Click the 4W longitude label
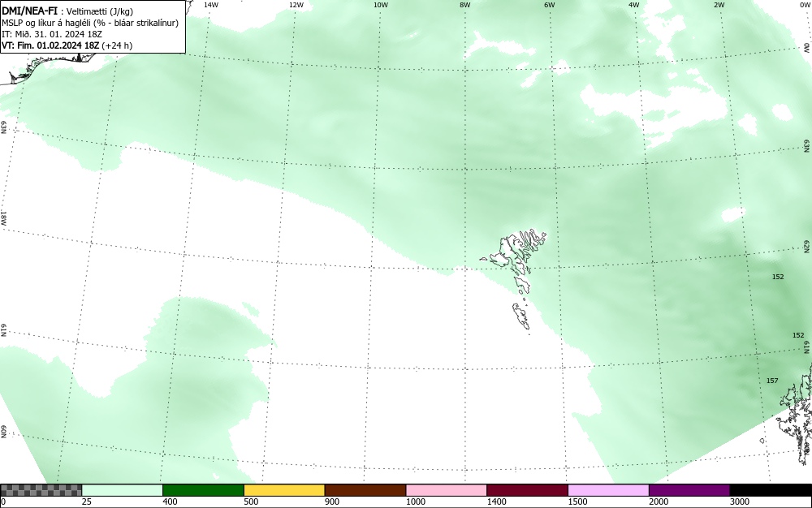This screenshot has width=812, height=508. pyautogui.click(x=634, y=5)
